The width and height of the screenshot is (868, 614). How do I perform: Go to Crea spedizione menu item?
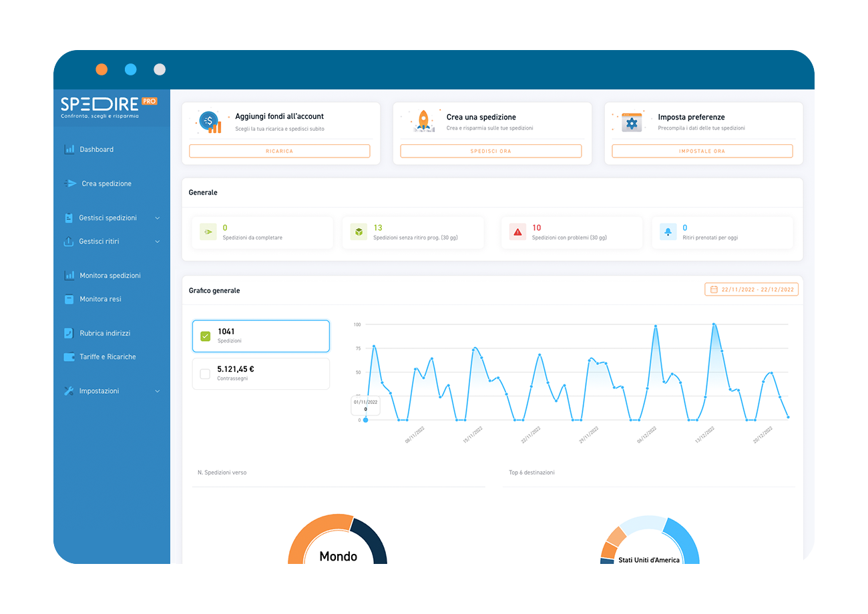coord(106,184)
